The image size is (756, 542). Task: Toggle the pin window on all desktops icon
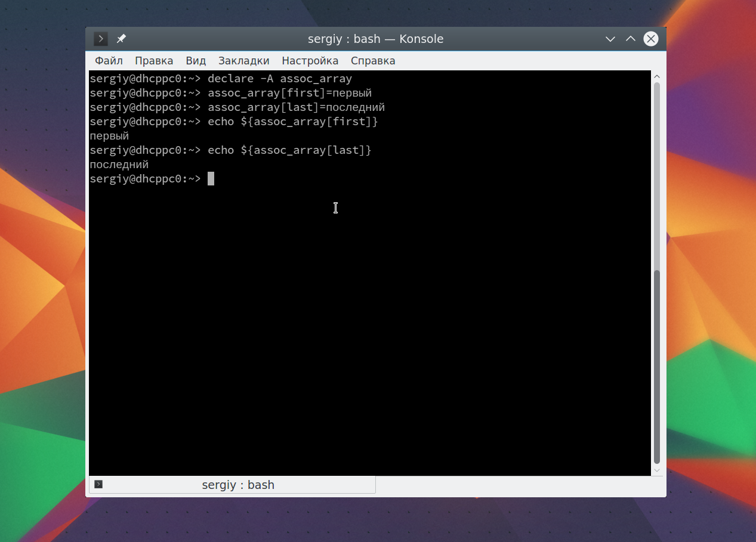coord(121,39)
